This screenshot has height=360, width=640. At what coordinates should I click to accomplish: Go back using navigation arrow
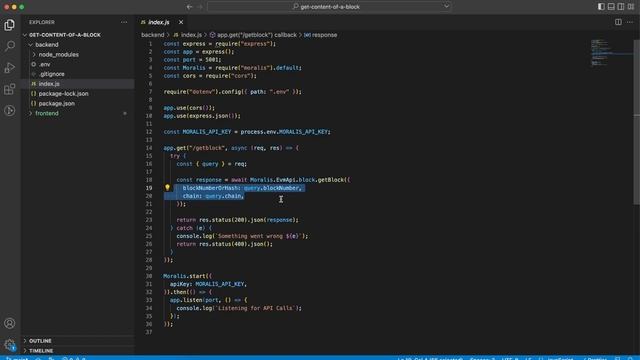point(189,7)
